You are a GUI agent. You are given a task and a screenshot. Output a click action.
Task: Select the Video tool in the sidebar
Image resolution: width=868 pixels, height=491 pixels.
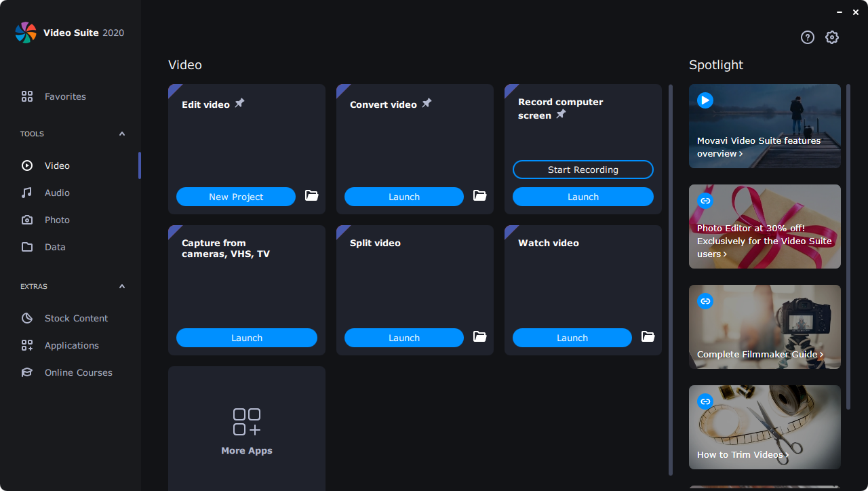(x=57, y=165)
